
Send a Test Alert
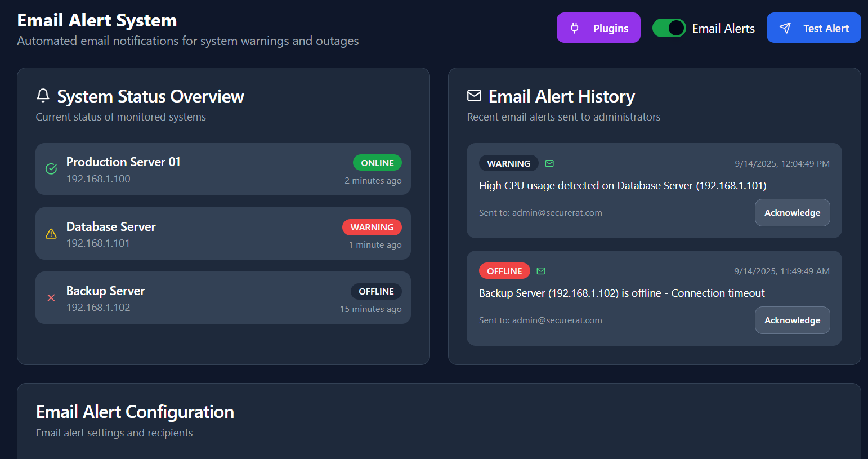click(813, 28)
